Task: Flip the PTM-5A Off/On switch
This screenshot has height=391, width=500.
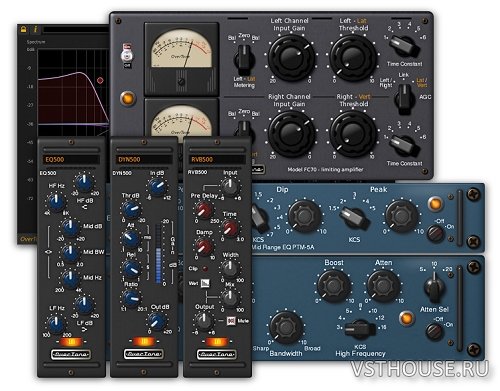Action: coord(436,233)
